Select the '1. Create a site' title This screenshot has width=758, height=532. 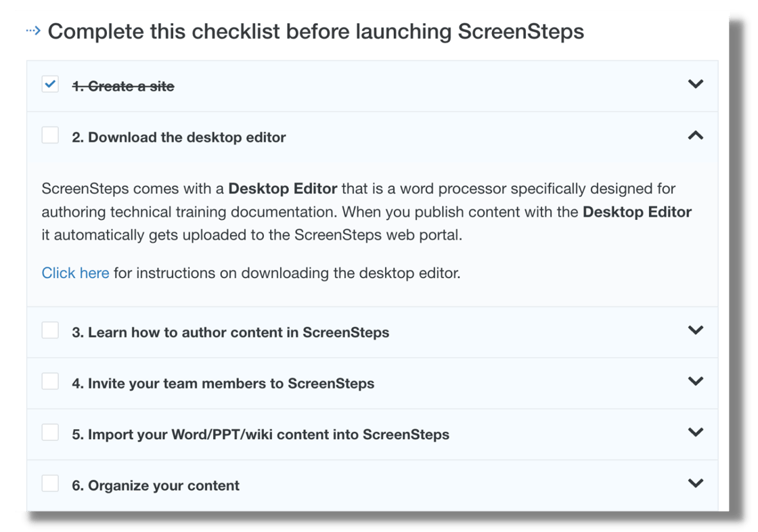[x=123, y=87]
